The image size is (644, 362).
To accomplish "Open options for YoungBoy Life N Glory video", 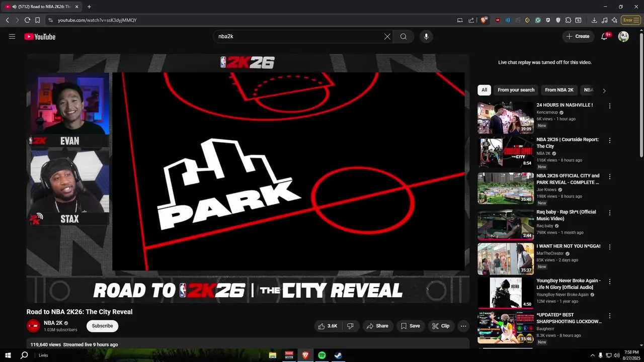I will tap(610, 282).
